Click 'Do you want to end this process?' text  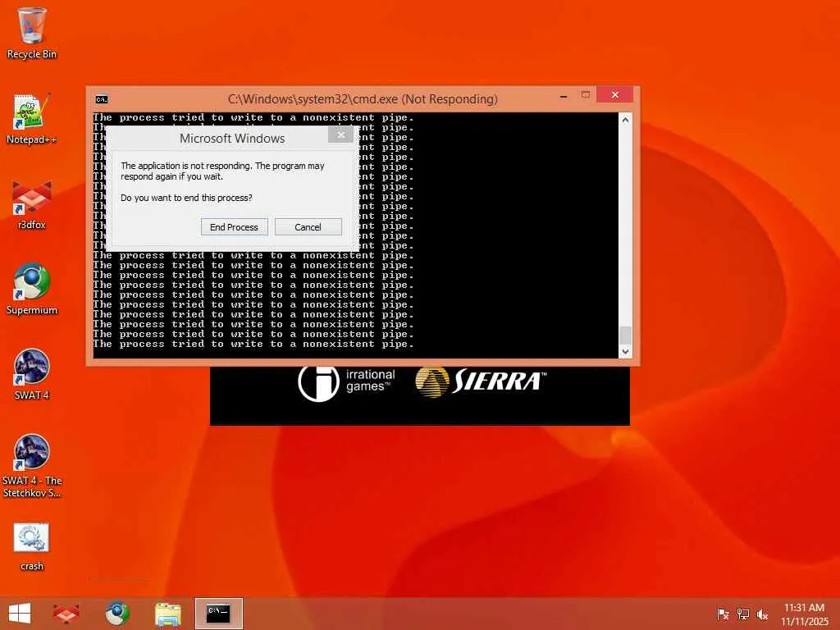tap(186, 198)
